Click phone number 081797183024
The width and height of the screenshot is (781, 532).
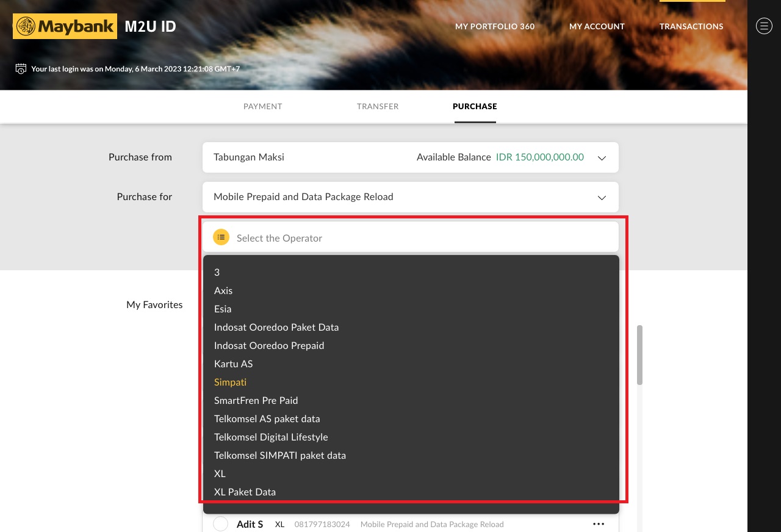tap(322, 524)
